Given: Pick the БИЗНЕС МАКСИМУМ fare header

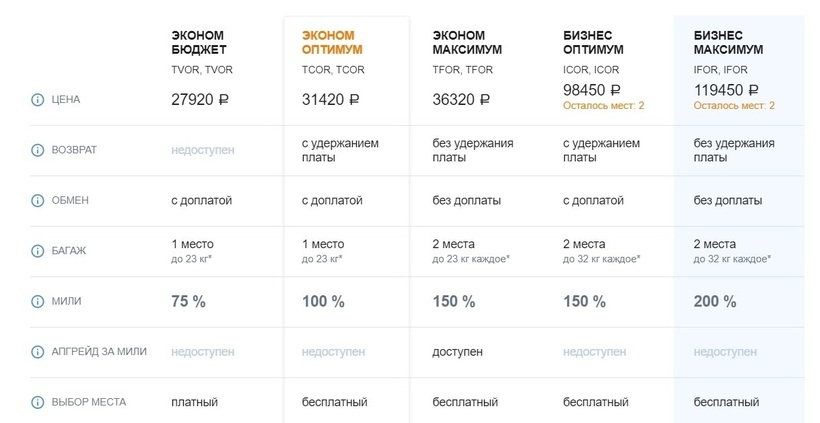Looking at the screenshot, I should pyautogui.click(x=727, y=42).
